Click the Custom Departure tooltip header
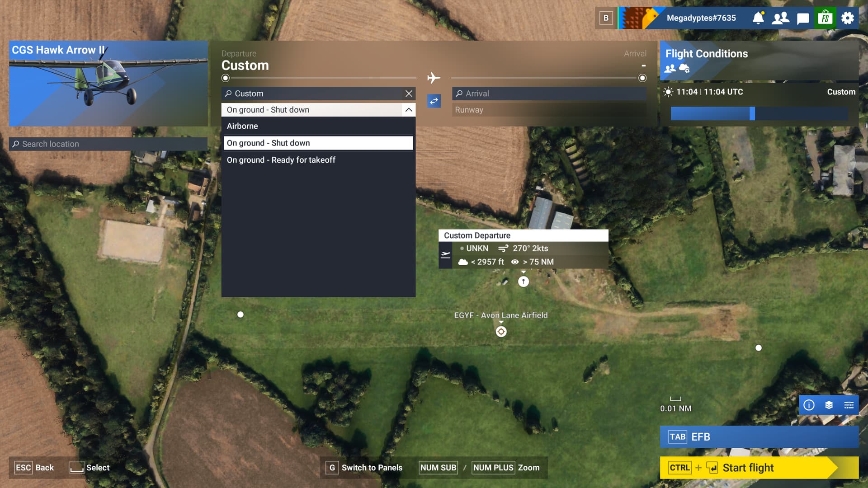Viewport: 868px width, 488px height. tap(523, 235)
